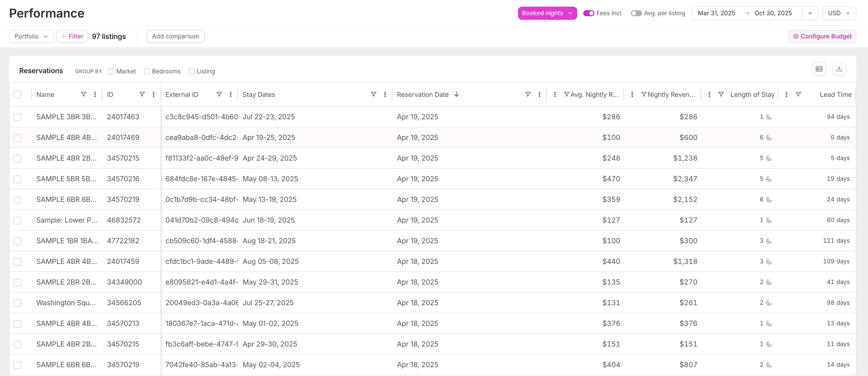The height and width of the screenshot is (376, 868).
Task: Check the Bedrooms group-by checkbox
Action: [x=147, y=71]
